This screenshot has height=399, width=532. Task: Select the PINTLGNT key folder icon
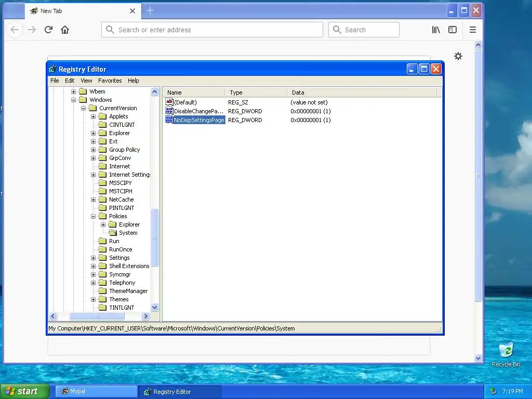[x=102, y=208]
